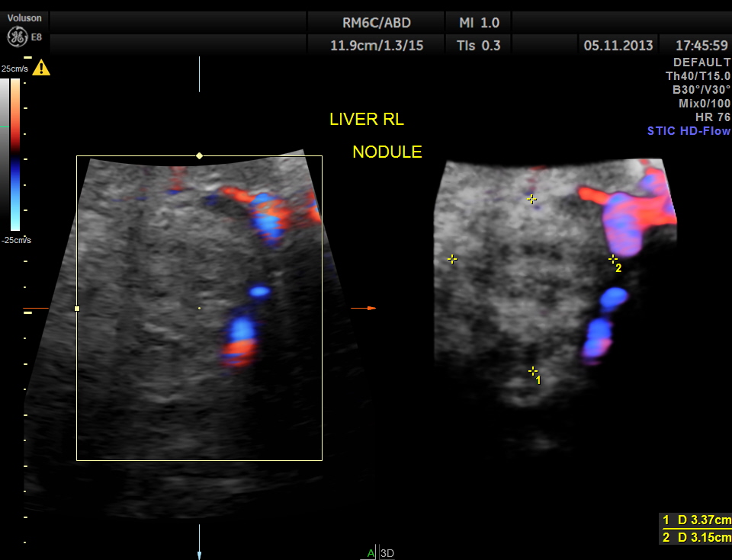This screenshot has height=560, width=732.
Task: Click the red-blue color Doppler velocity scale
Action: pos(15,154)
